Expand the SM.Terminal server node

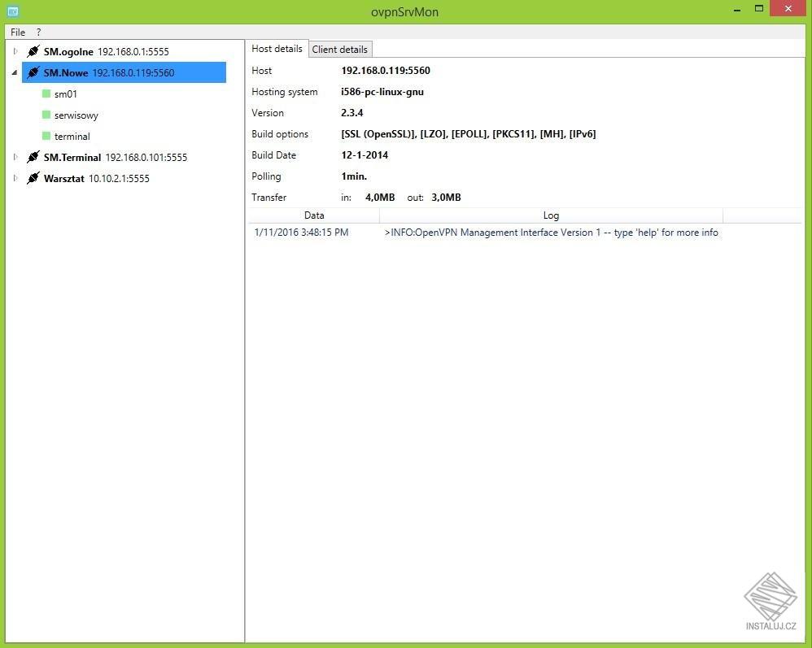tap(15, 157)
